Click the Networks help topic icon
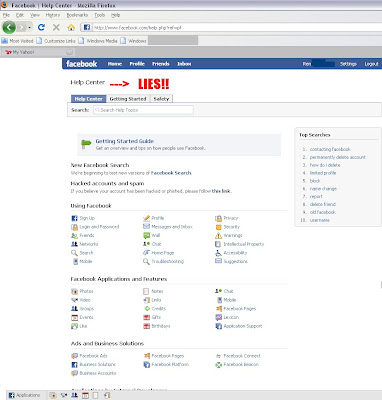 click(x=74, y=244)
